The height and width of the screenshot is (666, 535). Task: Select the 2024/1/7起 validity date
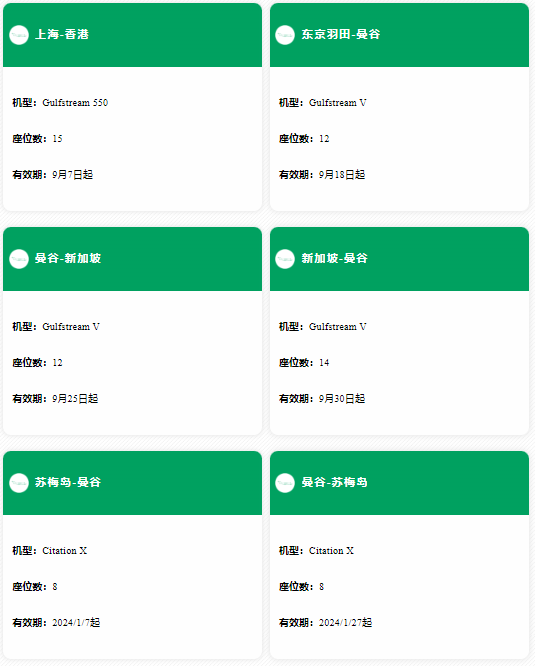click(x=76, y=623)
